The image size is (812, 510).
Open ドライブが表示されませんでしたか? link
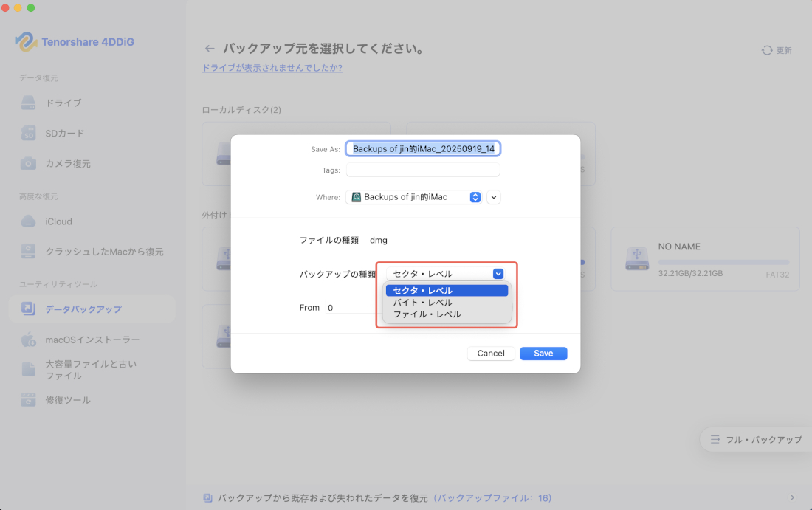click(x=273, y=67)
